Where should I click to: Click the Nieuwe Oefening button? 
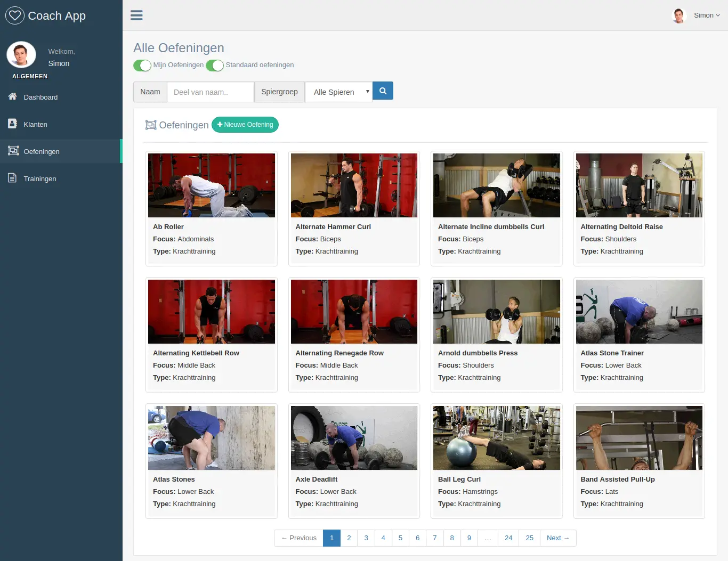coord(245,125)
